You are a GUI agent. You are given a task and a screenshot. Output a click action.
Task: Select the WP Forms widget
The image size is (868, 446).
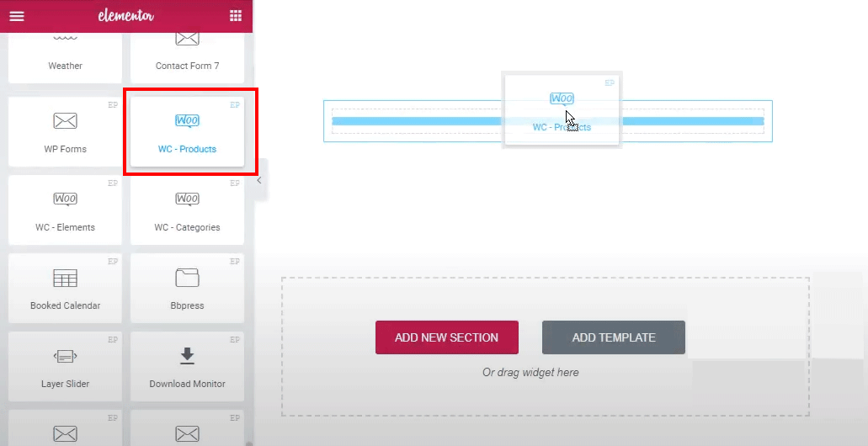66,132
